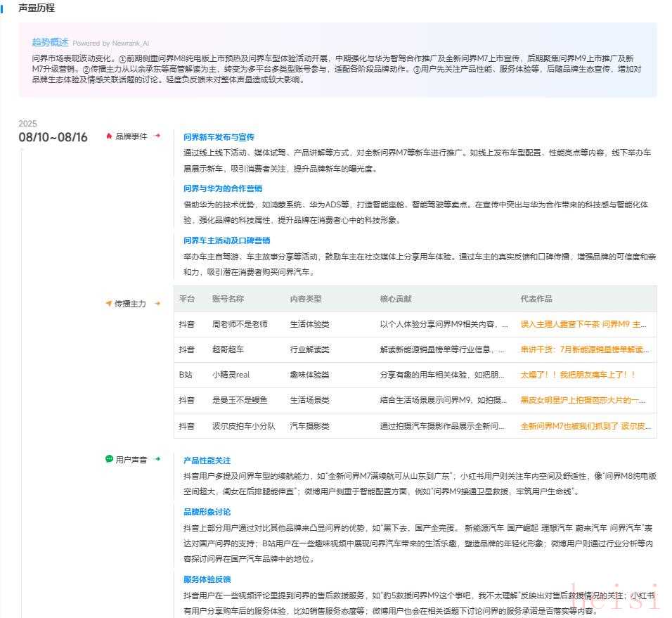Click the red arrow after 品牌事件
The width and height of the screenshot is (672, 618).
point(157,136)
